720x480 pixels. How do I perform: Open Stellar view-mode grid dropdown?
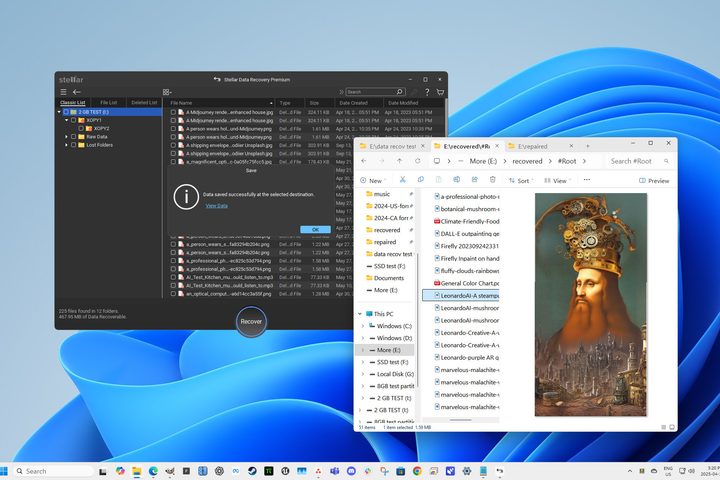[x=167, y=92]
